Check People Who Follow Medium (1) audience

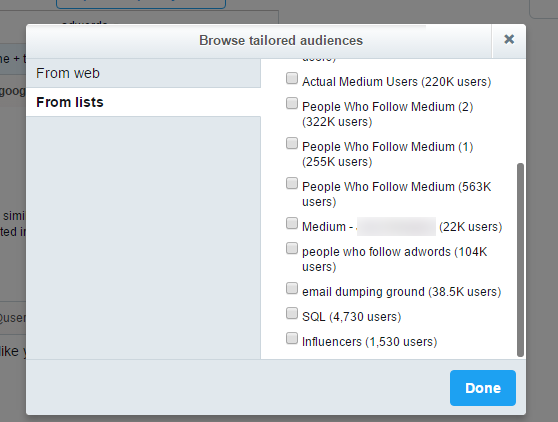[x=292, y=143]
